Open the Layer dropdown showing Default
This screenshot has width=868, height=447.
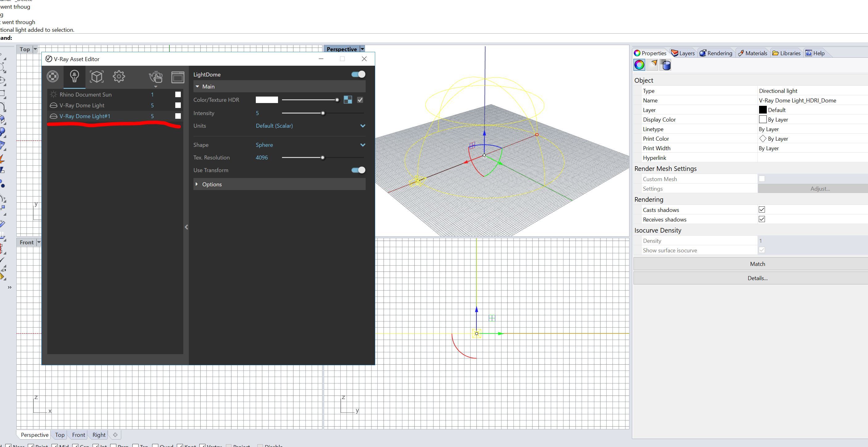[813, 110]
